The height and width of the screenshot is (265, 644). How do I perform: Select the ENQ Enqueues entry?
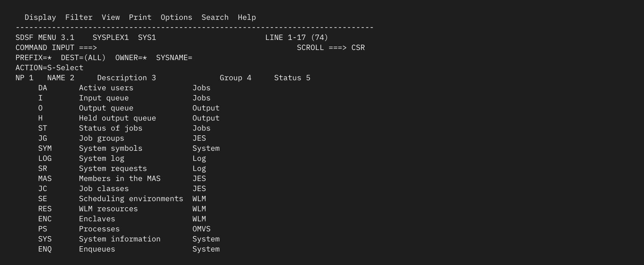[x=97, y=249]
